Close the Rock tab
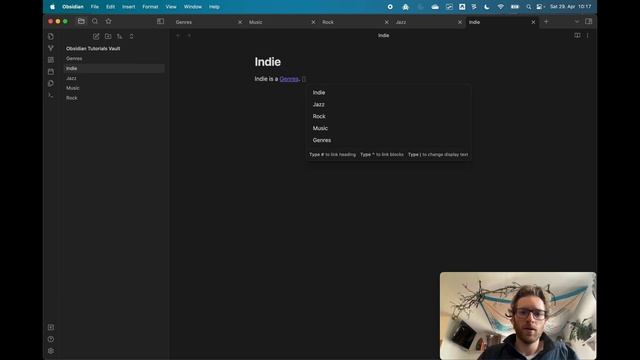This screenshot has width=640, height=360. point(387,22)
